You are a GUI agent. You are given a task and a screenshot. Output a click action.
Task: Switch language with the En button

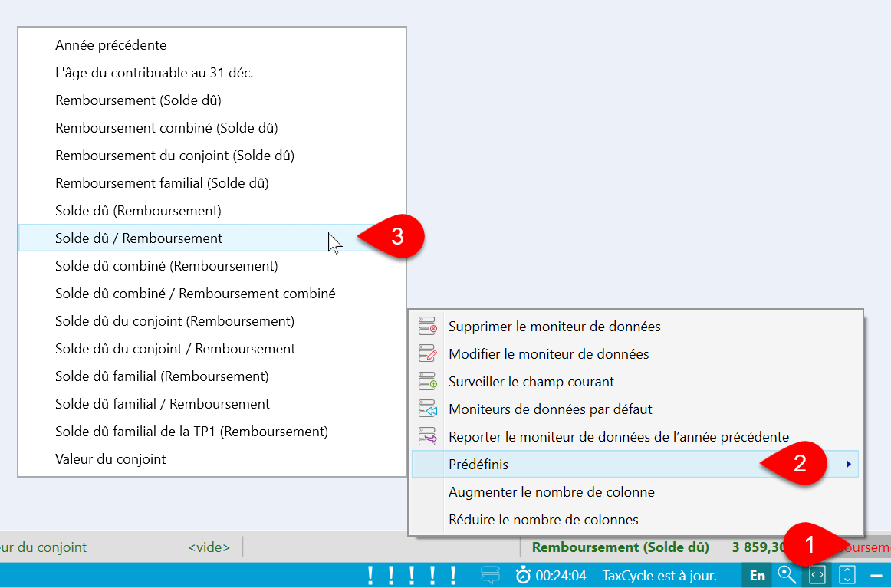(x=757, y=576)
